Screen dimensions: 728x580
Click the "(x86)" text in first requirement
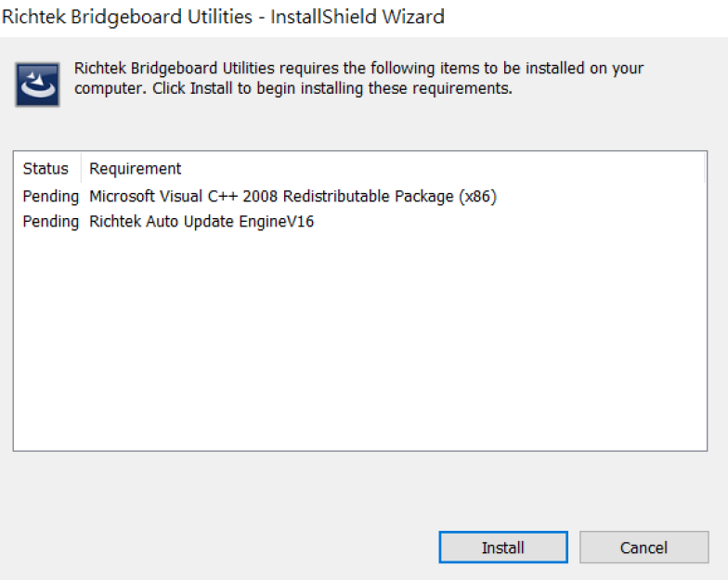[477, 197]
